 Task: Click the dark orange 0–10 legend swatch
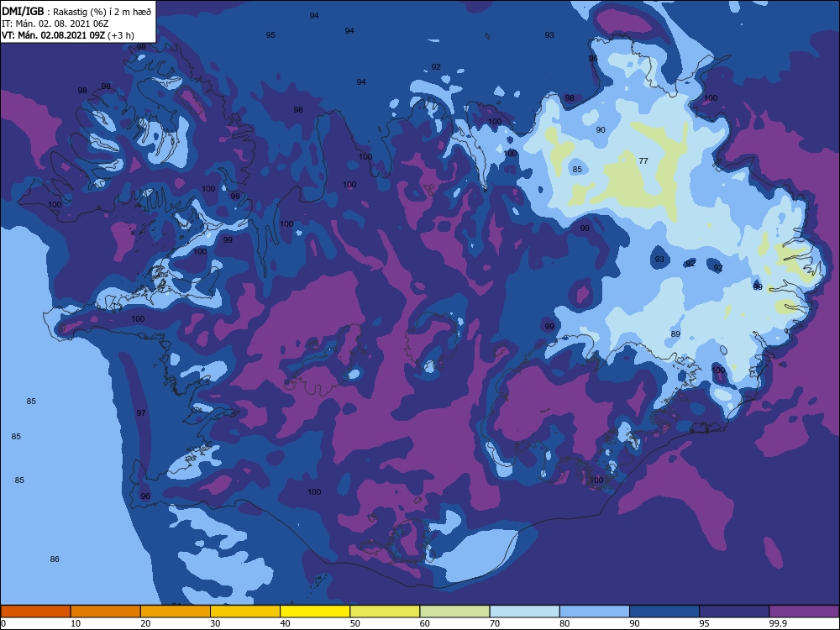coord(35,612)
